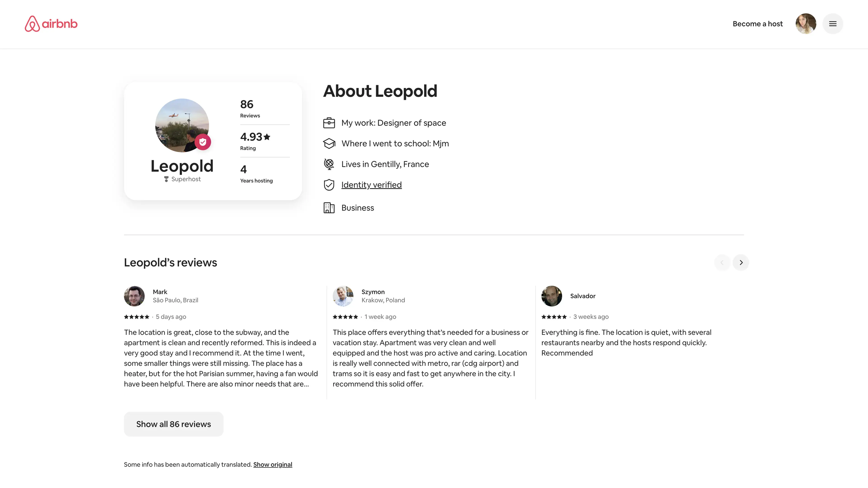
Task: Click the identity verified shield icon
Action: [x=329, y=185]
